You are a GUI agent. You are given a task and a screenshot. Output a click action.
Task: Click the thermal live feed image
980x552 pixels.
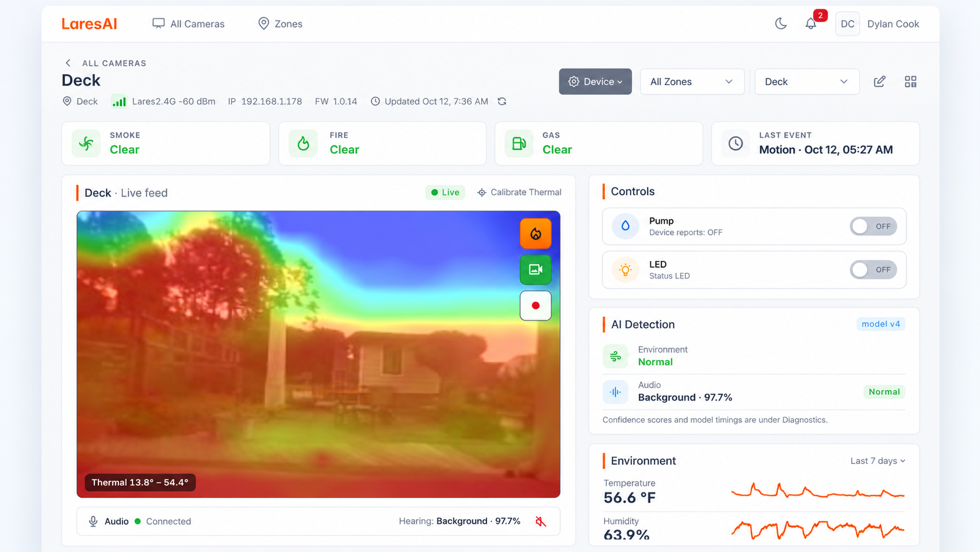click(318, 354)
